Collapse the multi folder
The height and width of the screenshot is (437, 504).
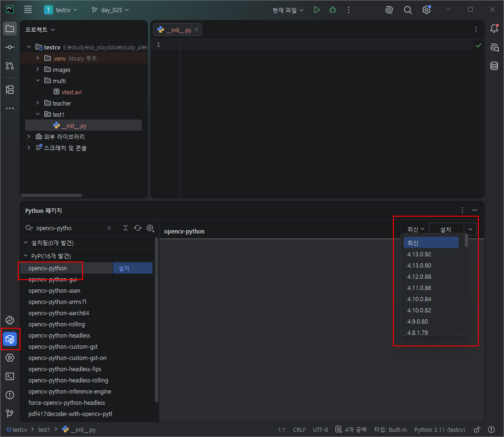[38, 81]
